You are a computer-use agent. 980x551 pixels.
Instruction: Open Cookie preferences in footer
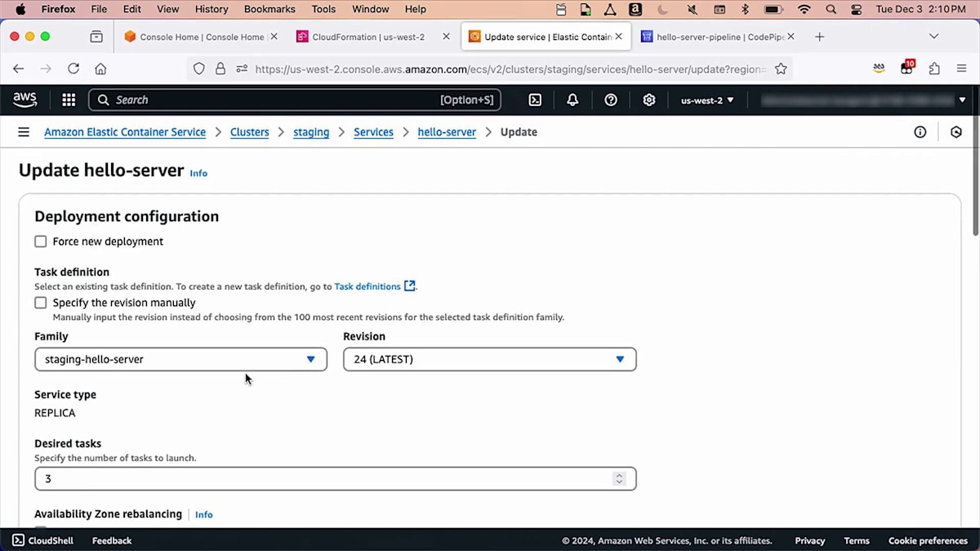(x=928, y=540)
